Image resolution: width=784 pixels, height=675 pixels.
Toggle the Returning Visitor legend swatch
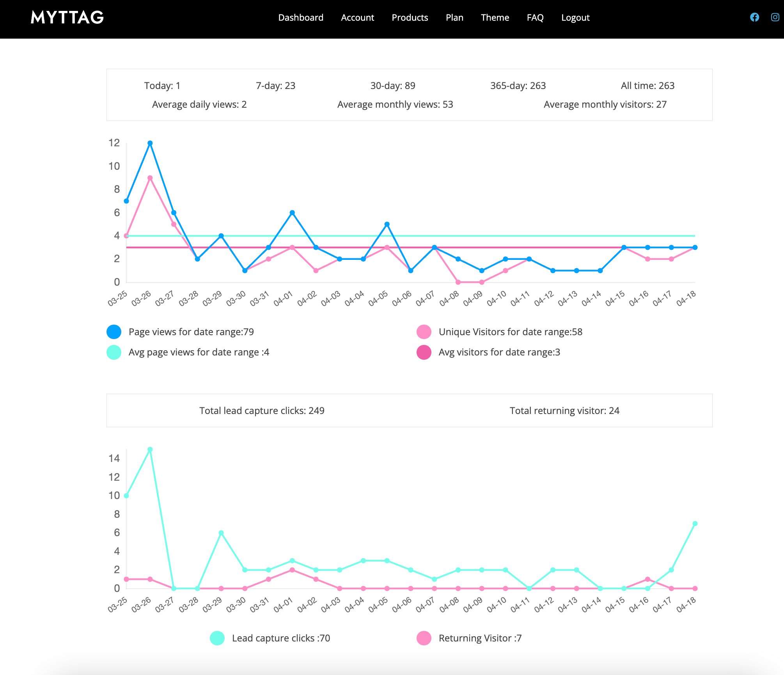pos(424,638)
